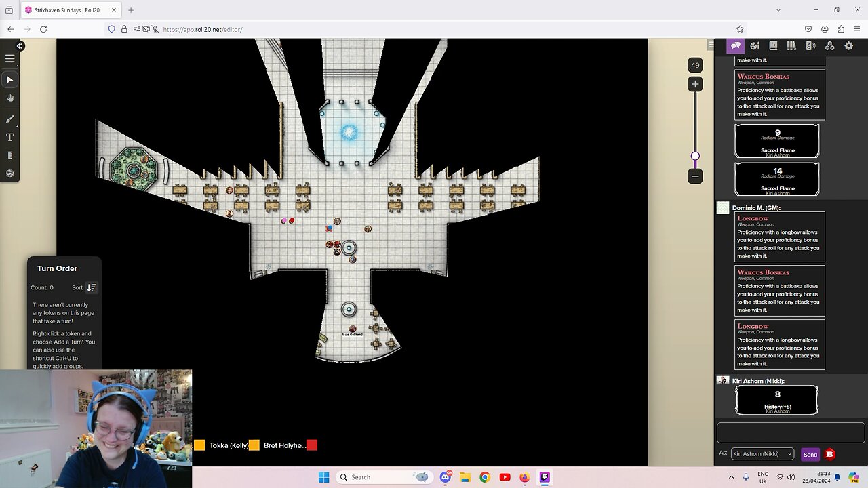This screenshot has width=868, height=488.
Task: Open the Compendium tab
Action: [791, 46]
